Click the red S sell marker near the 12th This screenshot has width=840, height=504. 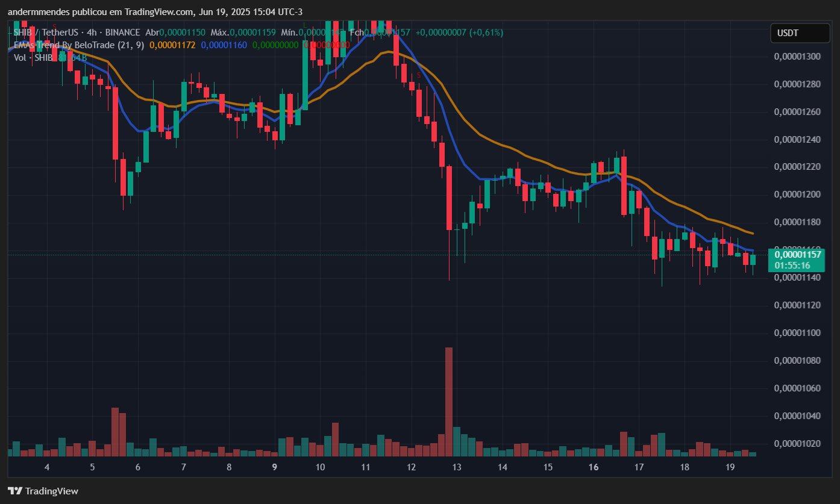pyautogui.click(x=419, y=75)
